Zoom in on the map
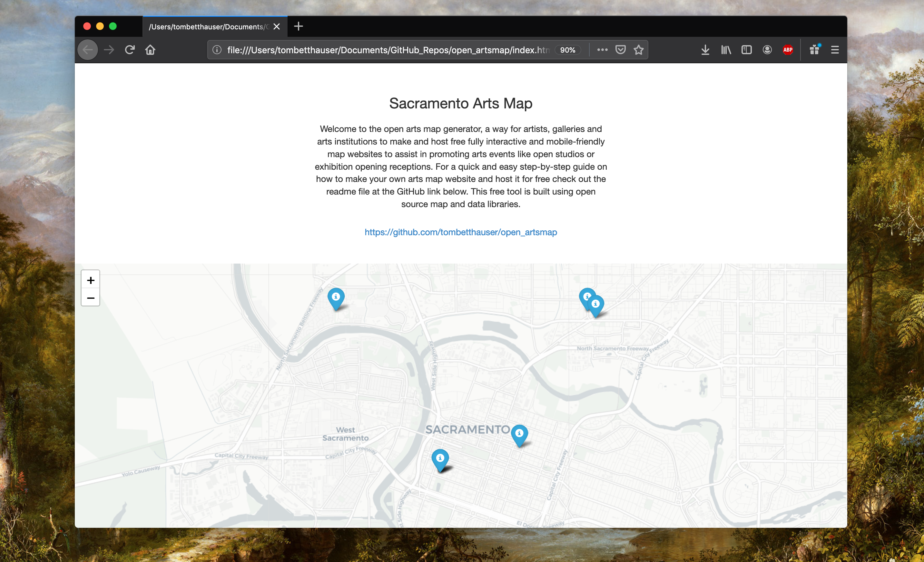924x562 pixels. coord(90,280)
